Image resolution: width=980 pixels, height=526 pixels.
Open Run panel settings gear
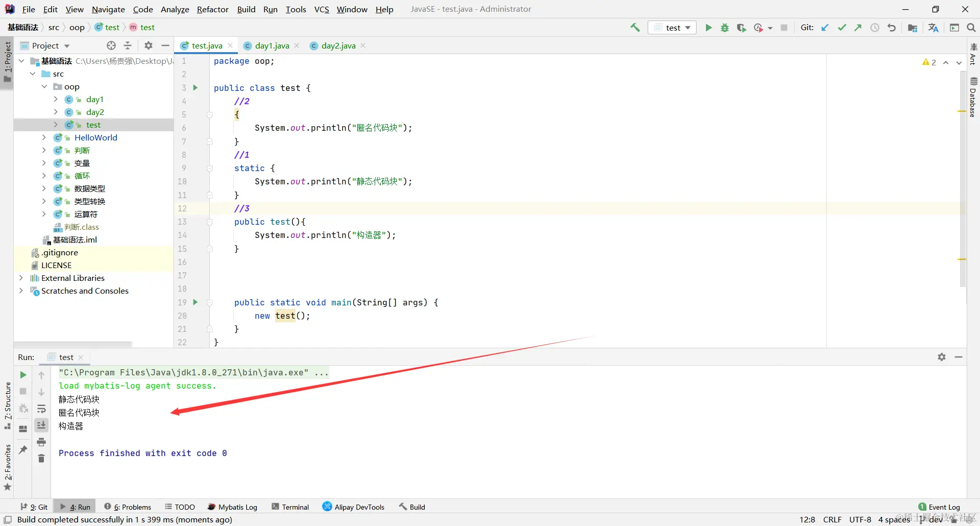(x=942, y=357)
